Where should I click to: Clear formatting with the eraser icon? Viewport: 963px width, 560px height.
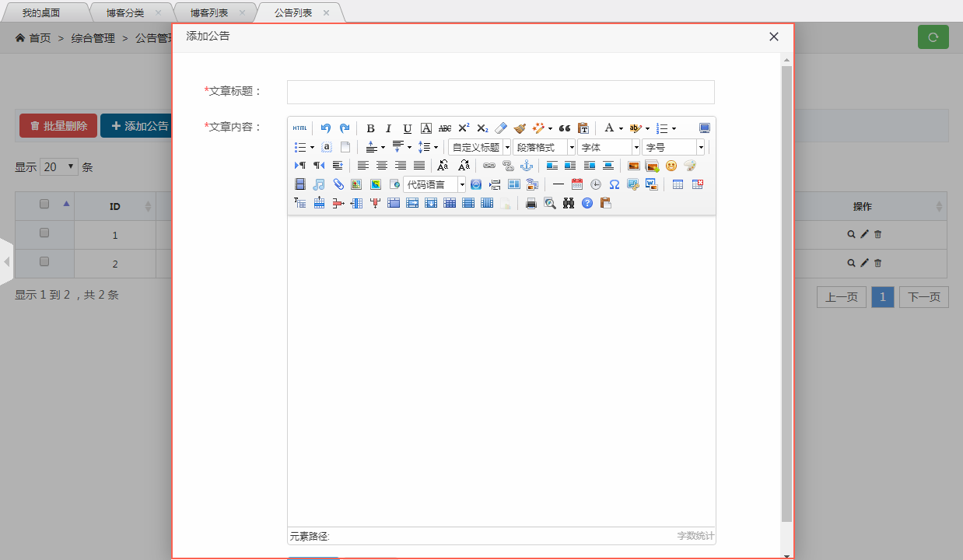click(x=501, y=128)
